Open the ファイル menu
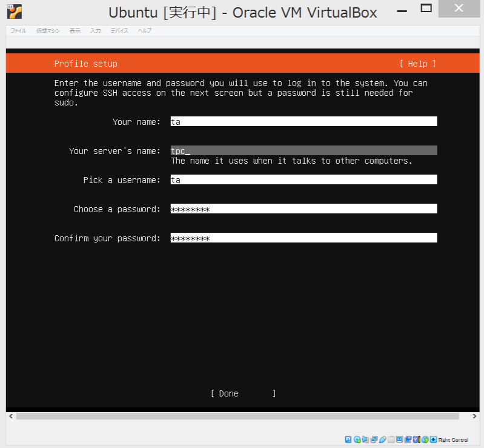Viewport: 484px width, 448px height. pyautogui.click(x=19, y=30)
